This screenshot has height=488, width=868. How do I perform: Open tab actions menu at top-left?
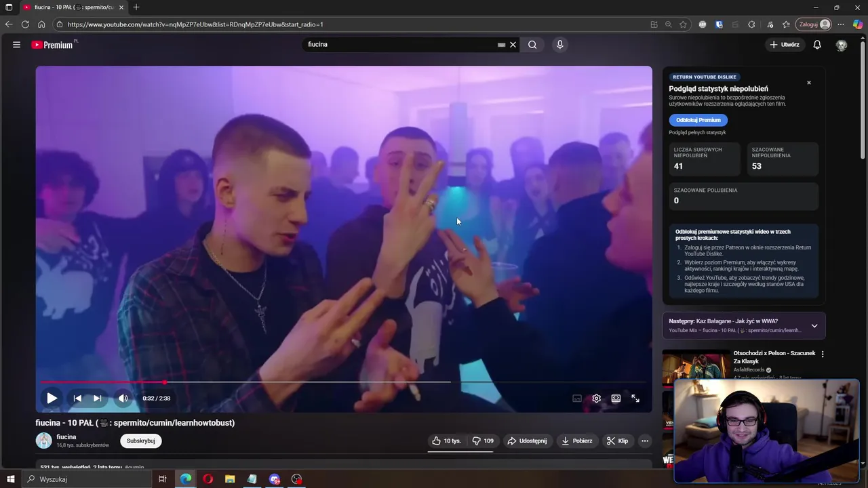[9, 7]
